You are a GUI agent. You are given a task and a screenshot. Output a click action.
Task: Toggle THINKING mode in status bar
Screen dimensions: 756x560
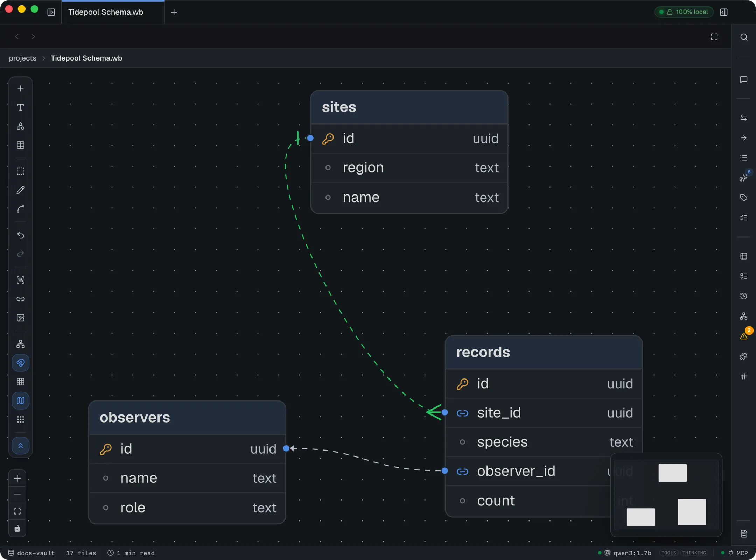694,553
